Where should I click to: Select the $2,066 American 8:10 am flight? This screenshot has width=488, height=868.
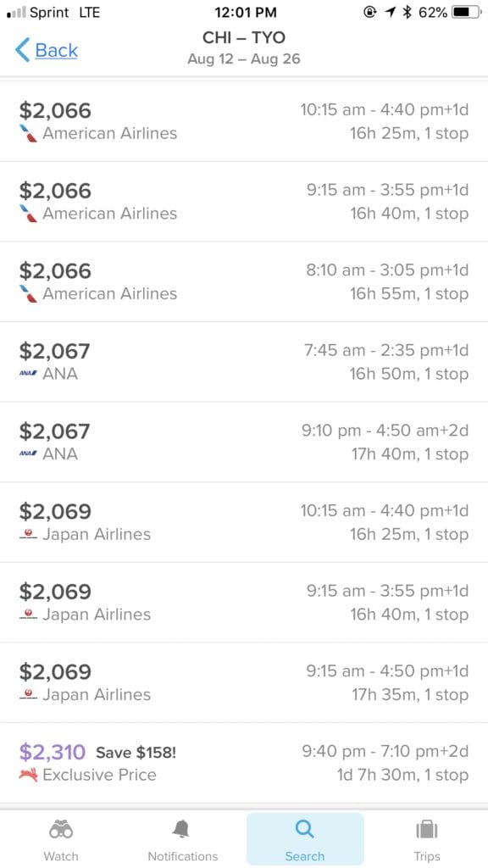(244, 281)
